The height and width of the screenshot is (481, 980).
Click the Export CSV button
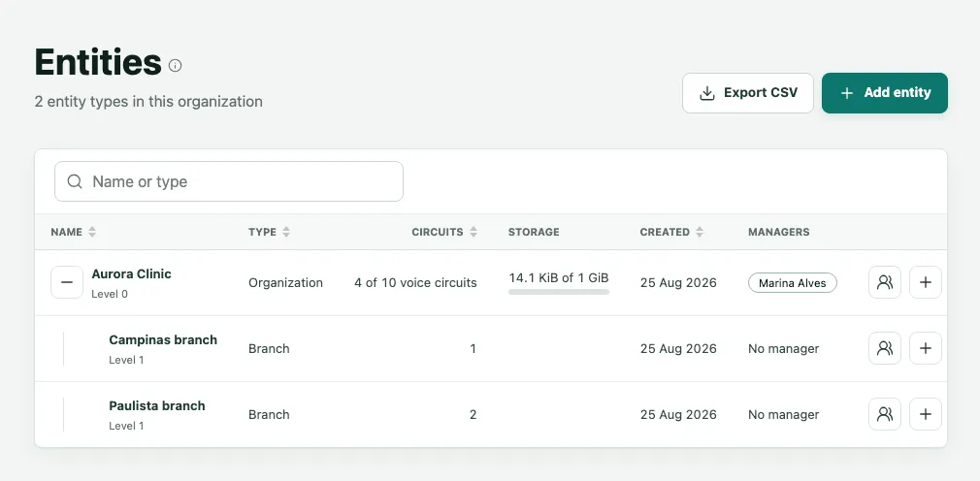pos(747,93)
